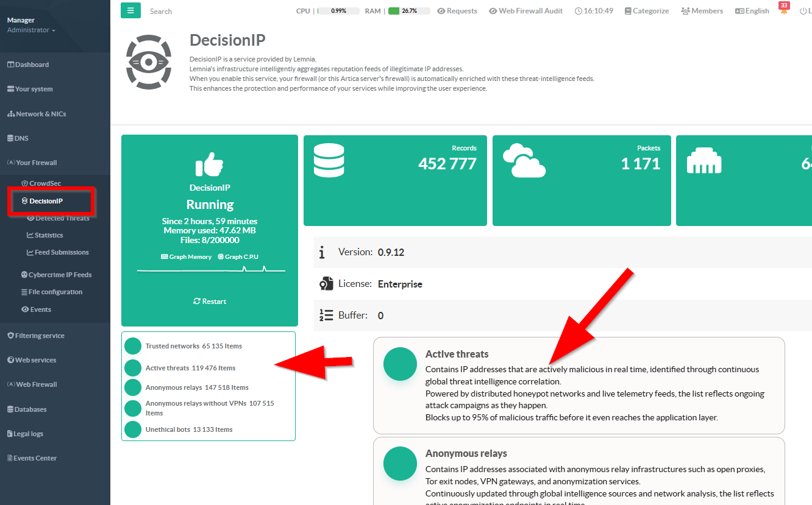This screenshot has width=812, height=505.
Task: Click the green hamburger menu button
Action: coord(130,10)
